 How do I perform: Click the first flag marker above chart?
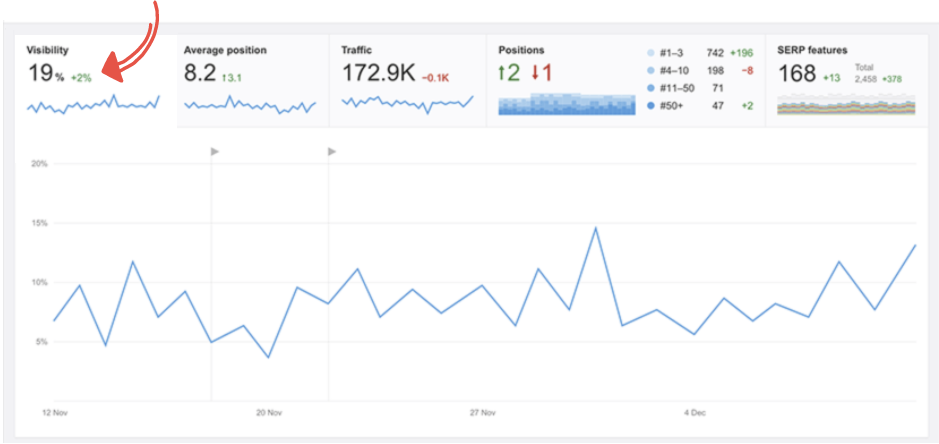point(214,151)
